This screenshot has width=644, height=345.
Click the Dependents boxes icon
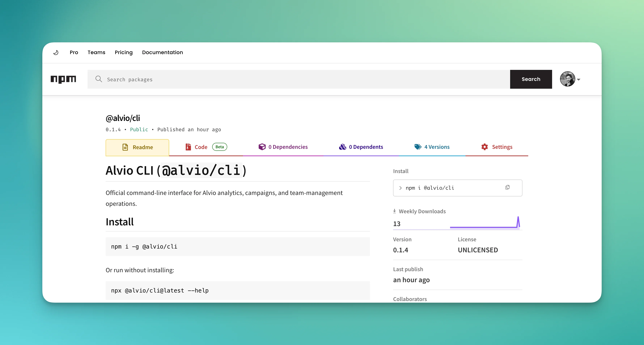(342, 147)
